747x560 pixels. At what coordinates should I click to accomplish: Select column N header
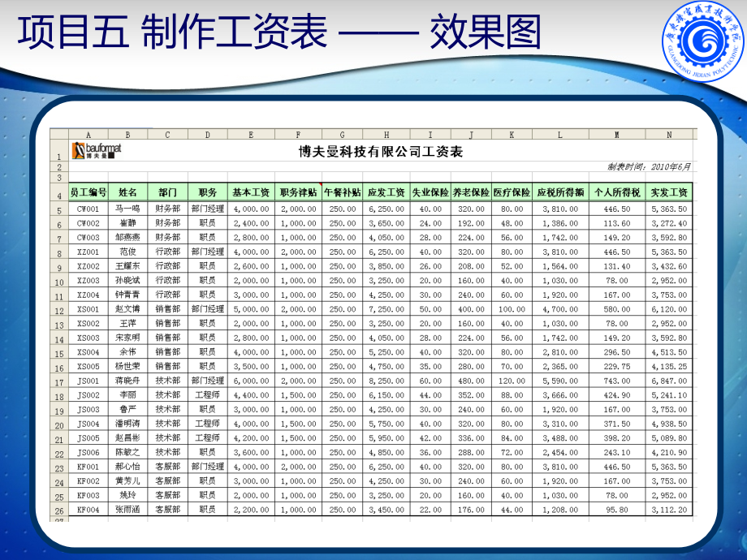point(669,135)
